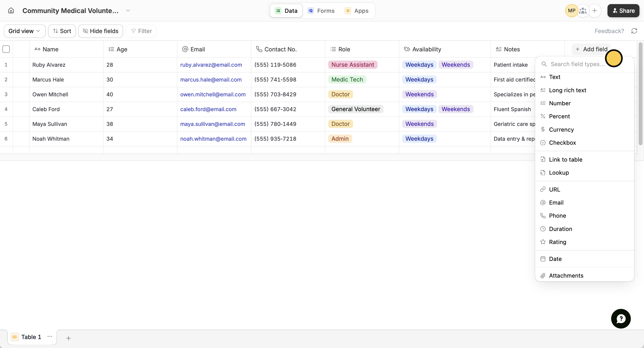
Task: Toggle the Filter control
Action: click(141, 31)
